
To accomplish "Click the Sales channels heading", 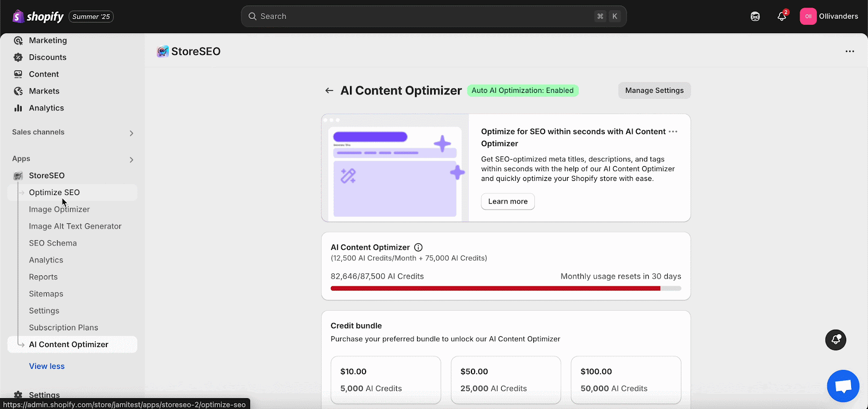I will (x=38, y=132).
